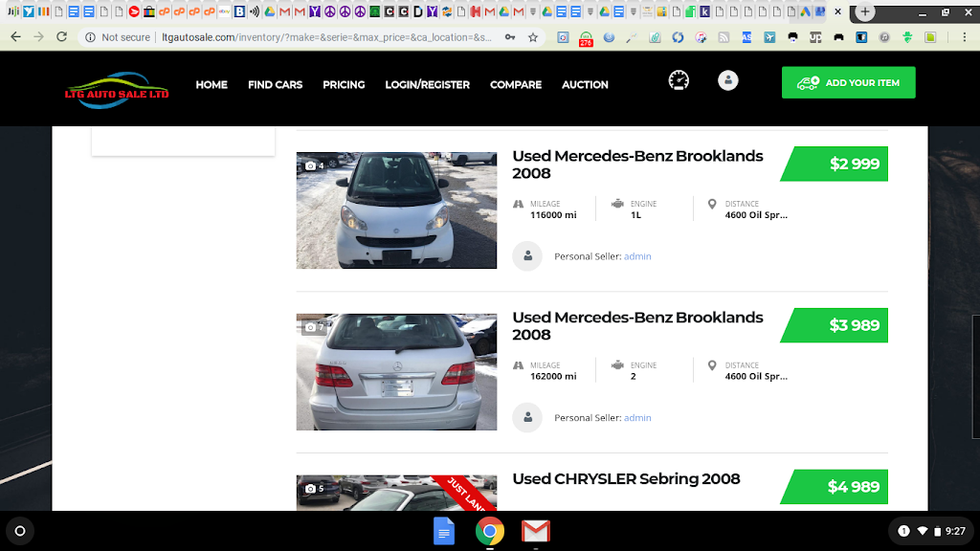Reload the page with the refresh icon

(61, 37)
